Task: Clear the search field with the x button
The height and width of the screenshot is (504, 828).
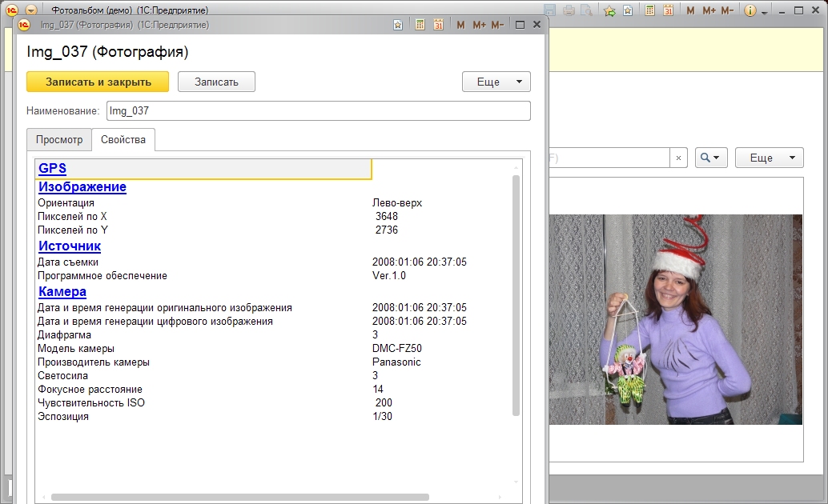Action: click(678, 158)
